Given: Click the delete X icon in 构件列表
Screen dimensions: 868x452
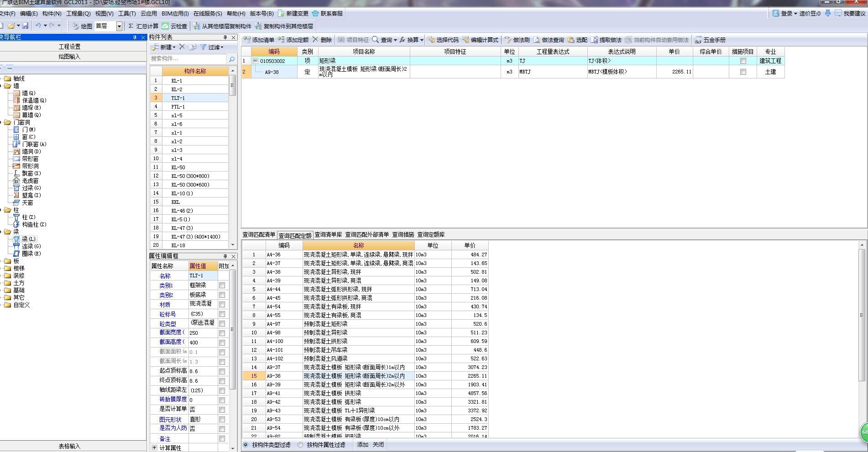Looking at the screenshot, I should pyautogui.click(x=182, y=47).
